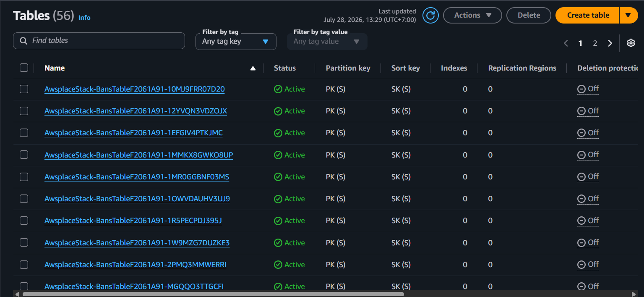Open table preferences gear icon
The image size is (644, 297).
pos(631,43)
